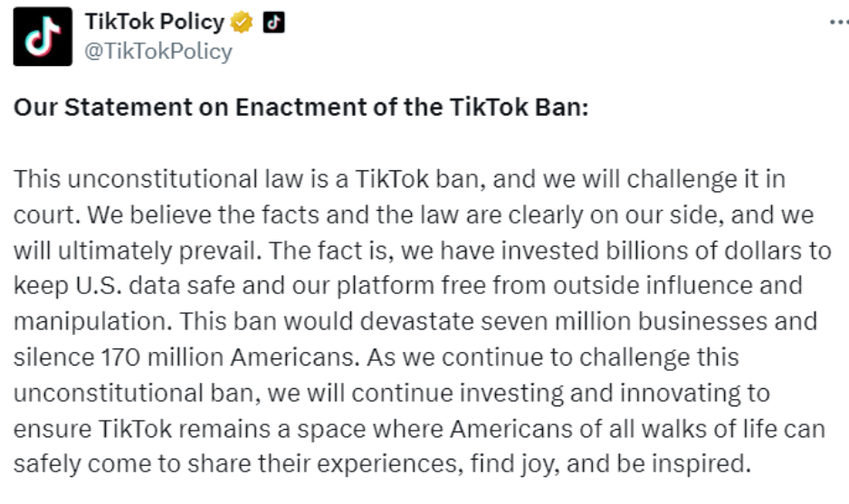
Task: Click the TikTok Policy profile avatar
Action: [43, 36]
